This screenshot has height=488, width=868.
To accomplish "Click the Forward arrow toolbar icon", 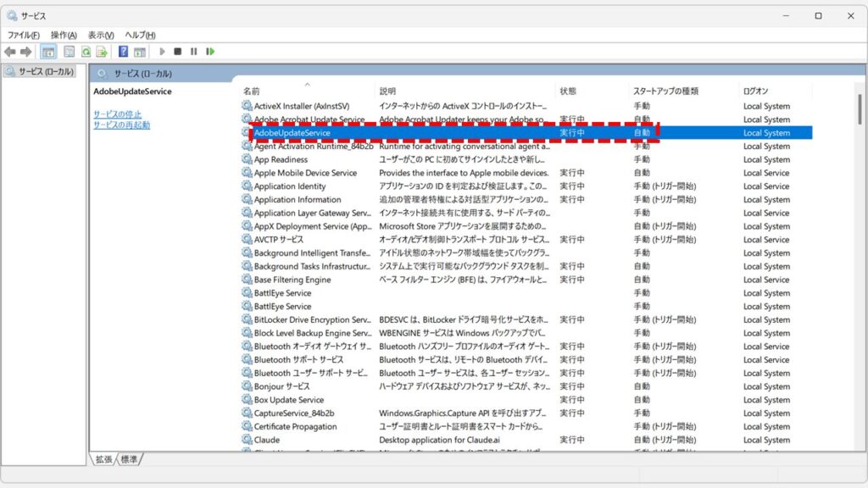I will 26,52.
